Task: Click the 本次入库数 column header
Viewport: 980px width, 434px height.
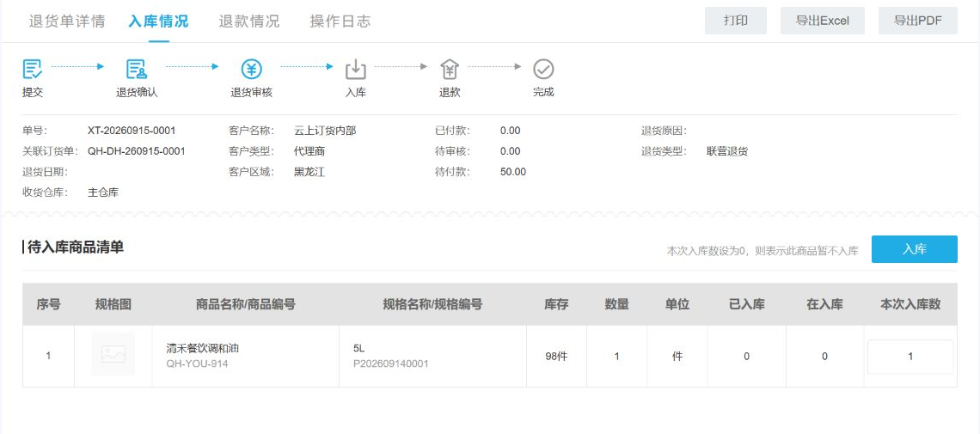Action: click(910, 305)
